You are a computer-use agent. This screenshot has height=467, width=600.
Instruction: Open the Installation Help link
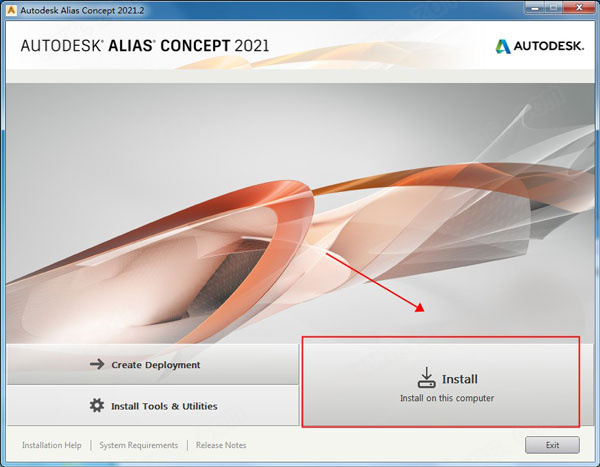pos(52,445)
